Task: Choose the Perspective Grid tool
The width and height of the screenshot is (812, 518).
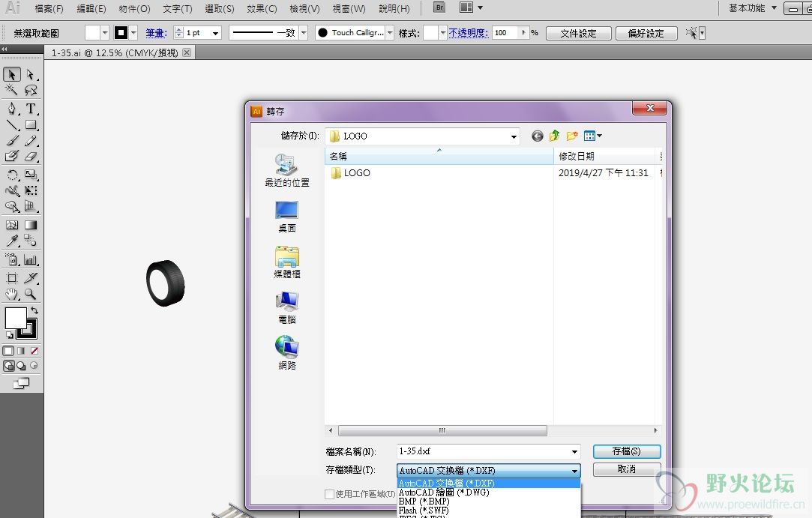Action: click(31, 206)
